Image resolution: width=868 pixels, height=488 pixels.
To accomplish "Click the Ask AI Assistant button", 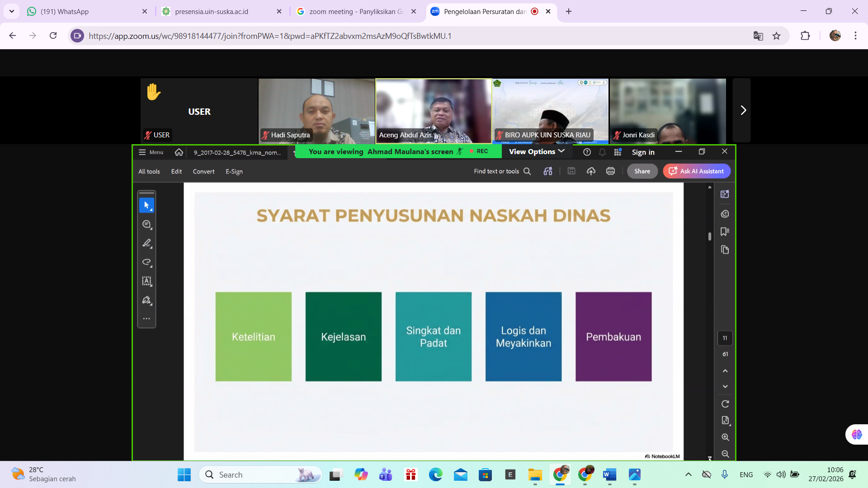I will [697, 171].
